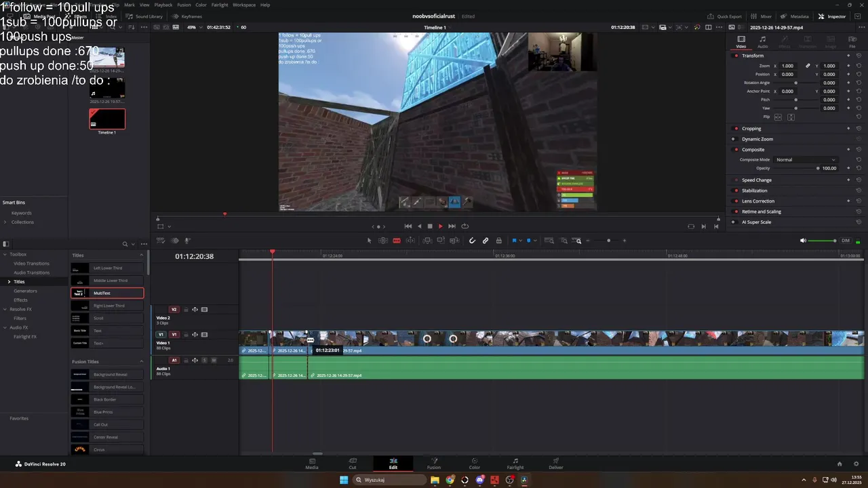Image resolution: width=868 pixels, height=488 pixels.
Task: Unlink Zoom X and Y chain icon
Action: [808, 66]
